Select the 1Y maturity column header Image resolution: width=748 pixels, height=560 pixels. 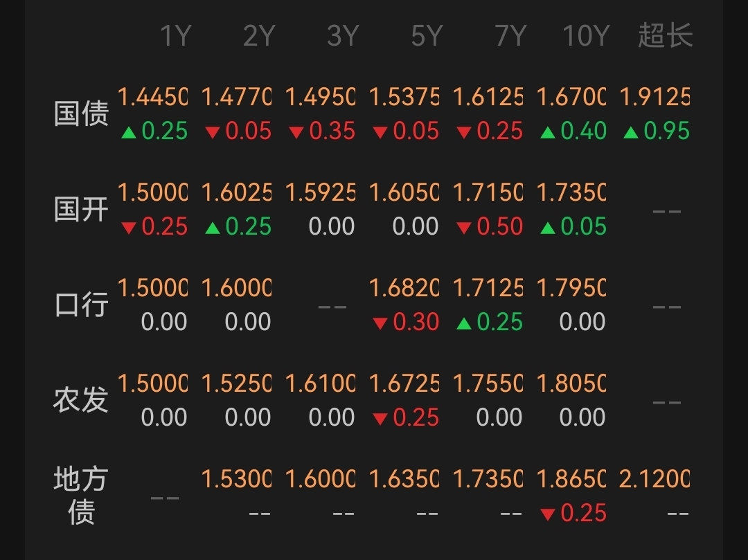(x=176, y=36)
